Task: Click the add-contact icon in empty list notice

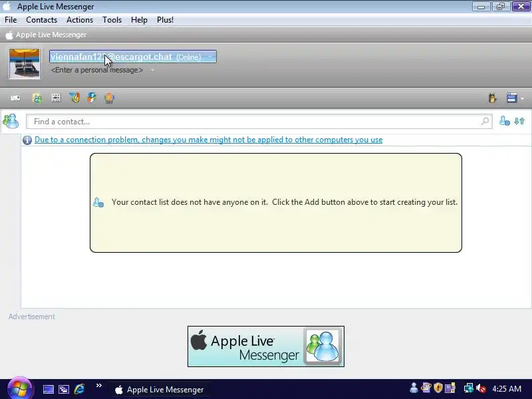Action: (98, 203)
